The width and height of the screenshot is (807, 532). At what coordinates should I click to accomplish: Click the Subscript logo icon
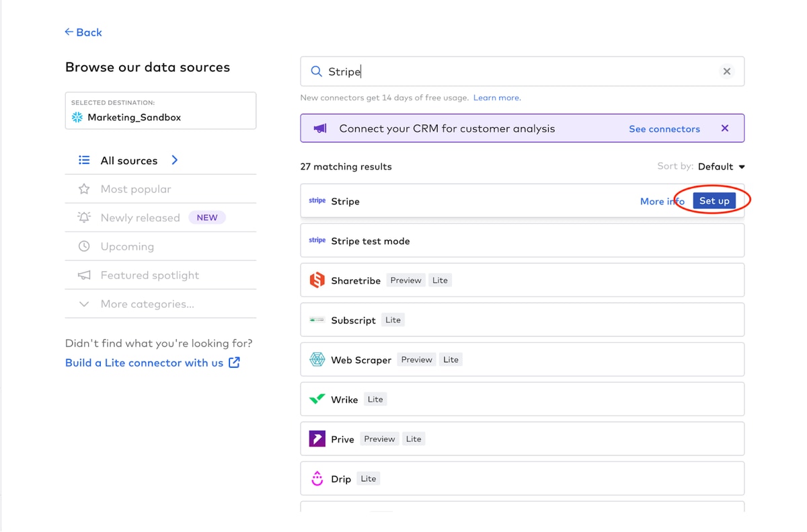317,319
